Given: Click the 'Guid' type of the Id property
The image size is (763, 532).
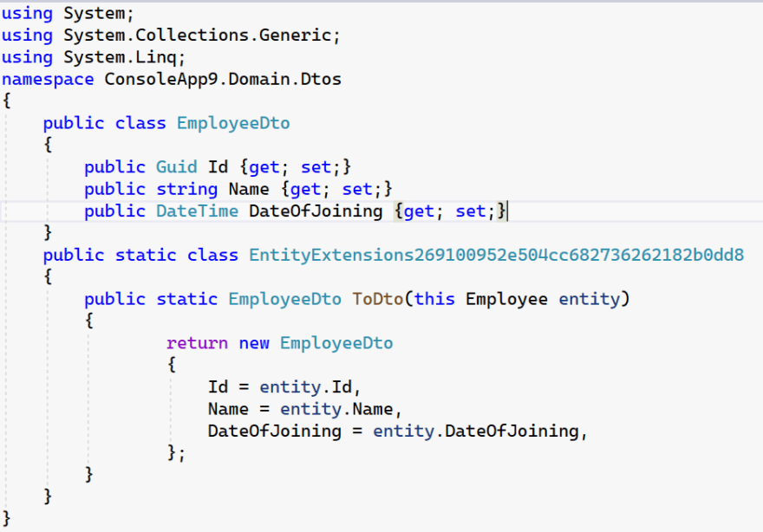Looking at the screenshot, I should pos(176,167).
